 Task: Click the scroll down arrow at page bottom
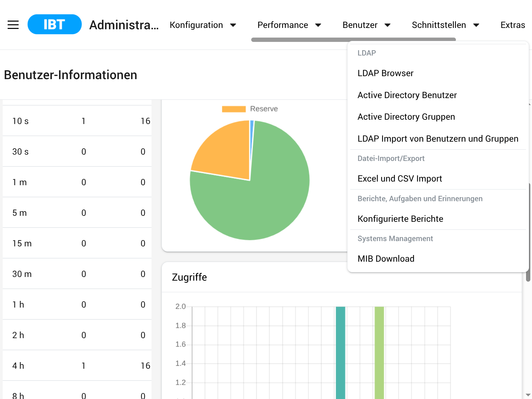coord(528,395)
